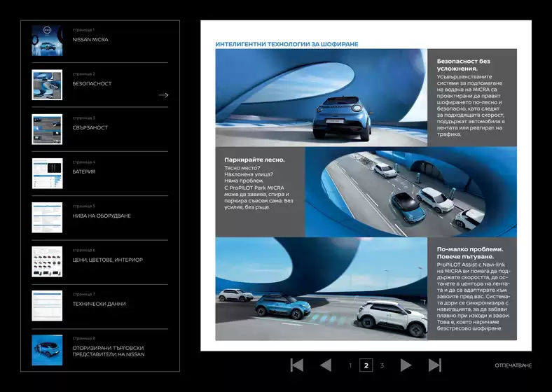This screenshot has height=392, width=552.
Task: Open the БАТЕРИЯ page thumbnail
Action: point(47,173)
